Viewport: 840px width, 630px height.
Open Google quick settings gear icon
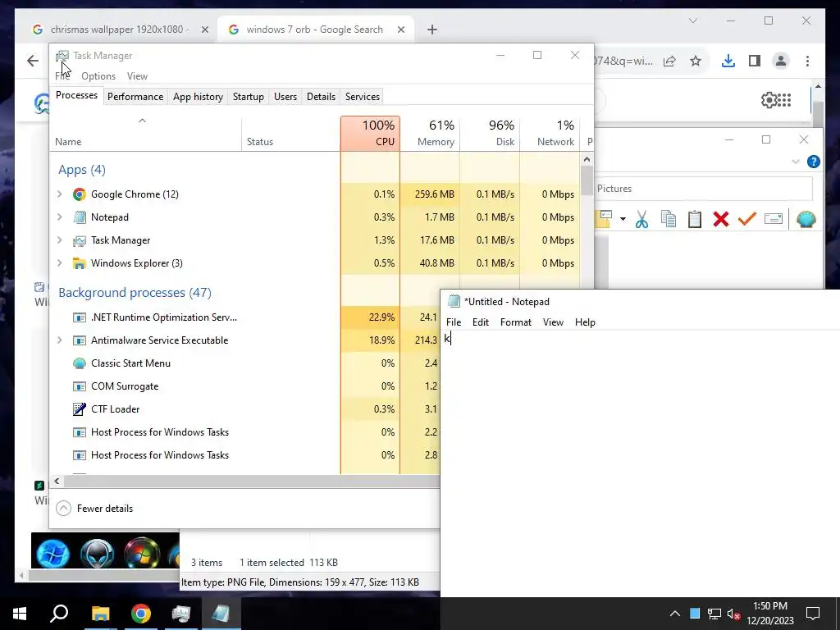tap(769, 99)
